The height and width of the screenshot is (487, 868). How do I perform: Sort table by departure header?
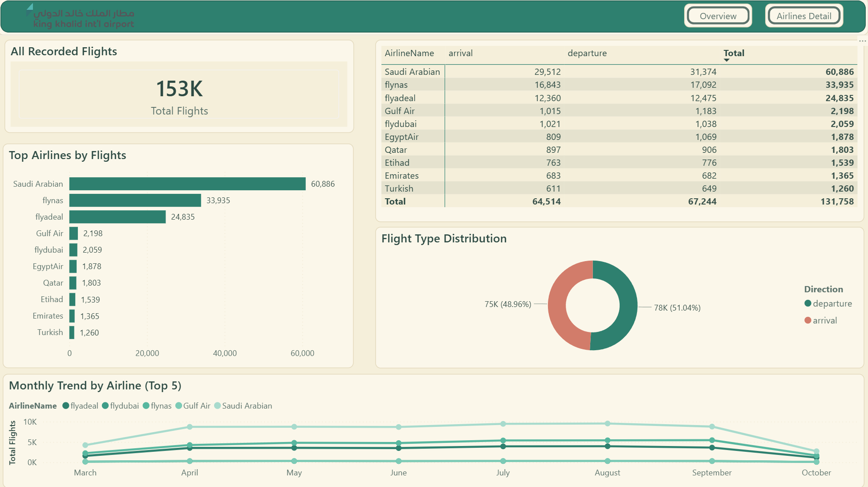click(587, 53)
